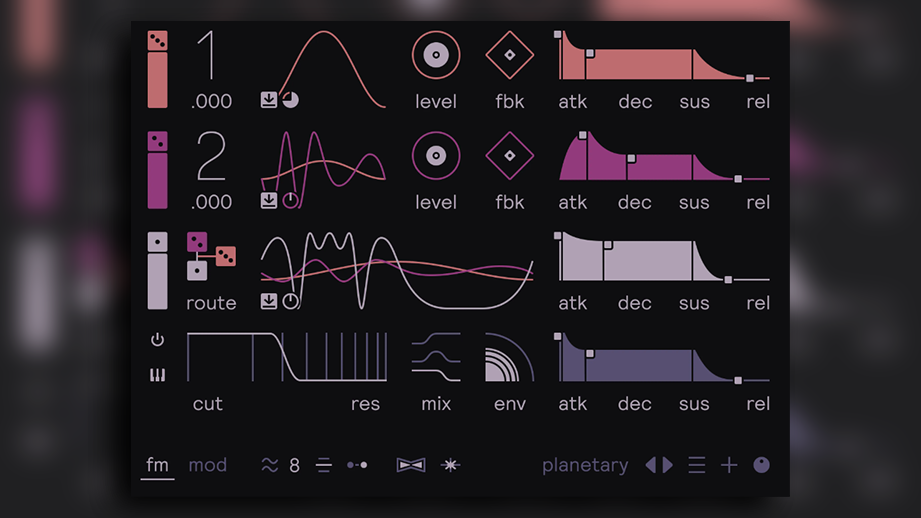Click operator 2 dec label
The image size is (921, 518).
click(635, 202)
